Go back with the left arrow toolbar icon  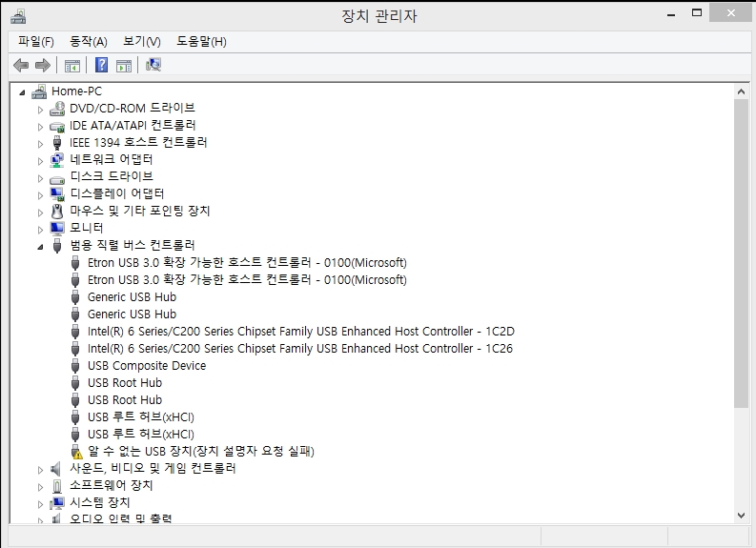point(21,65)
